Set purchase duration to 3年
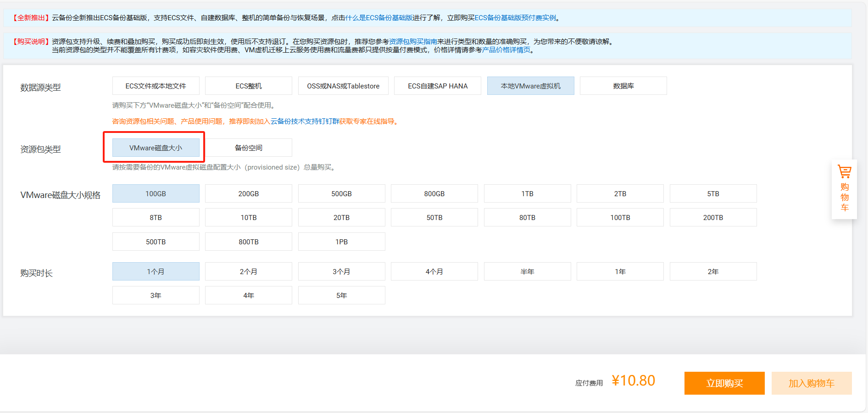868x413 pixels. coord(156,295)
